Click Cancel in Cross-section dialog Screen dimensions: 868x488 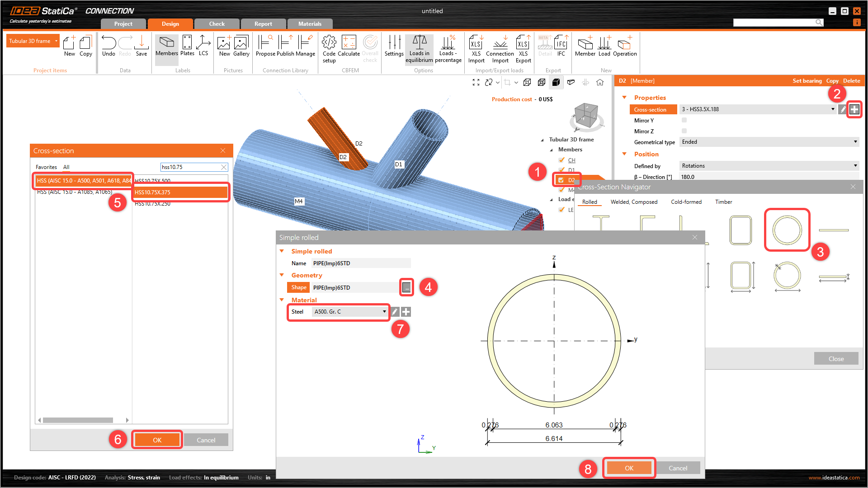(x=206, y=440)
